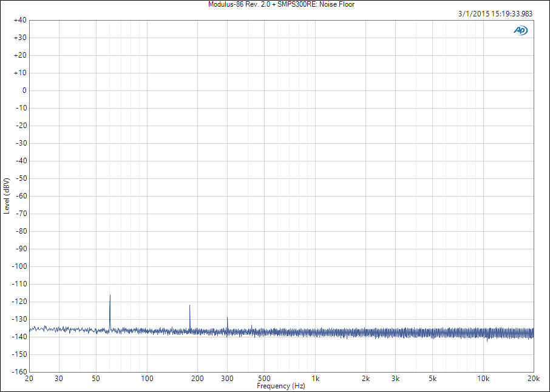The height and width of the screenshot is (392, 550).
Task: Click the '5k' frequency axis tick label
Action: [433, 379]
